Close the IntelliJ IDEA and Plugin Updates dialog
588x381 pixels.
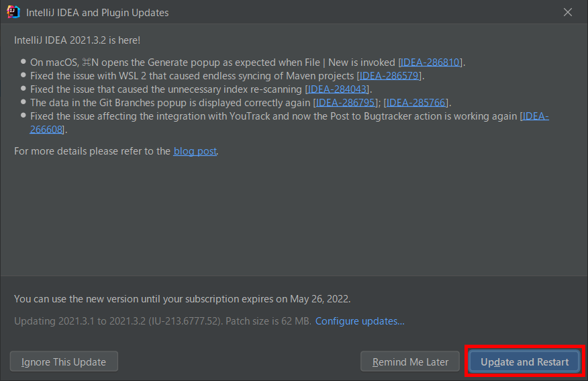(567, 12)
